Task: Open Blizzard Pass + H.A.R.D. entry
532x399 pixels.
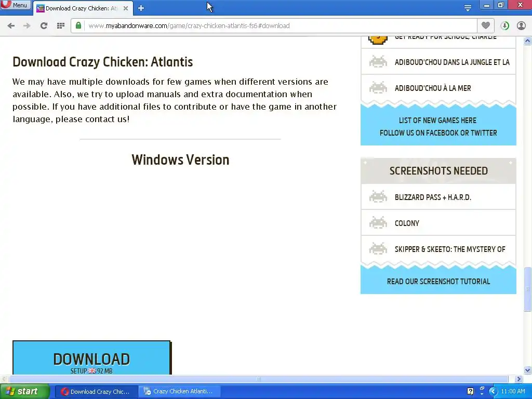Action: (433, 197)
